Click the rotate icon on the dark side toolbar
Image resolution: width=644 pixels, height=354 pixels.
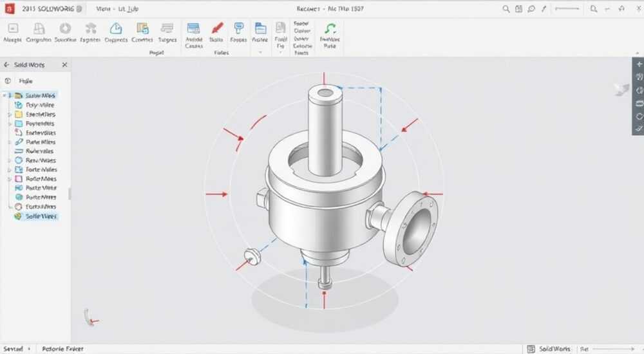639,116
